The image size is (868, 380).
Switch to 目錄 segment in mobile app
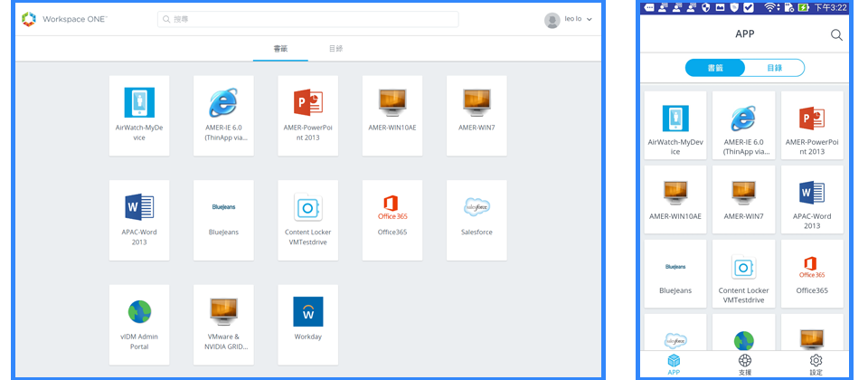775,68
